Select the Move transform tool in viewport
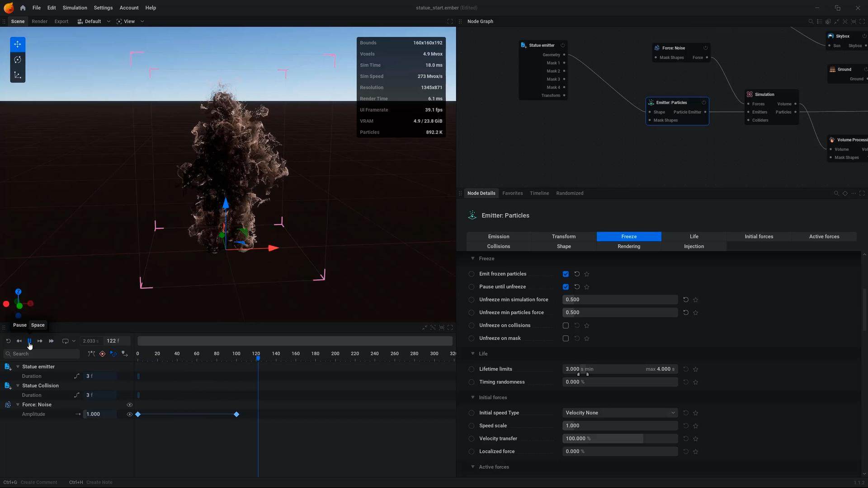 click(x=18, y=44)
